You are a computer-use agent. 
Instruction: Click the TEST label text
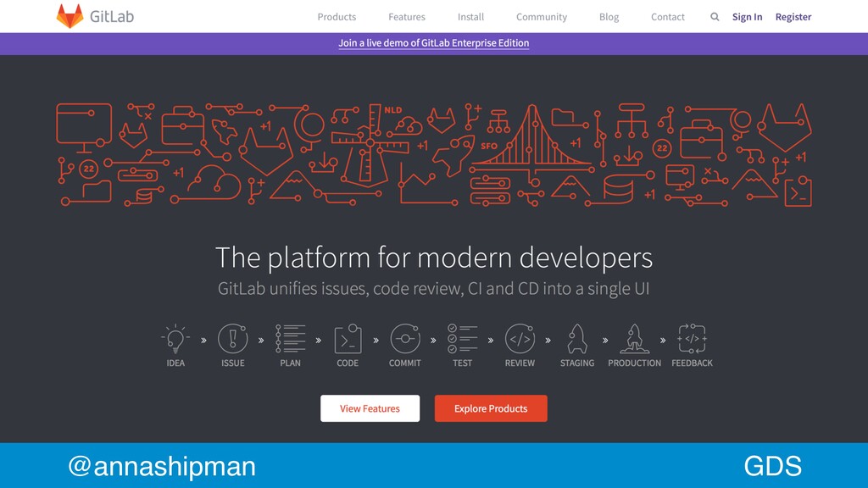[x=462, y=363]
